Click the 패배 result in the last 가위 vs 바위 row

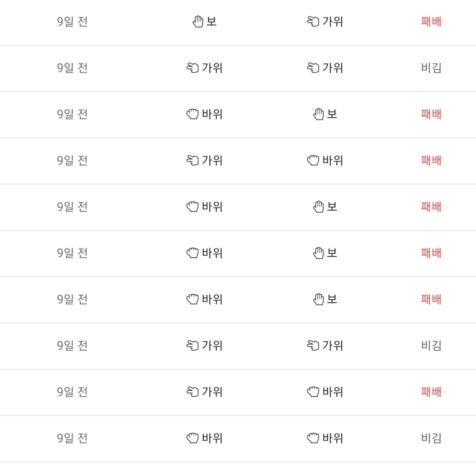point(431,392)
